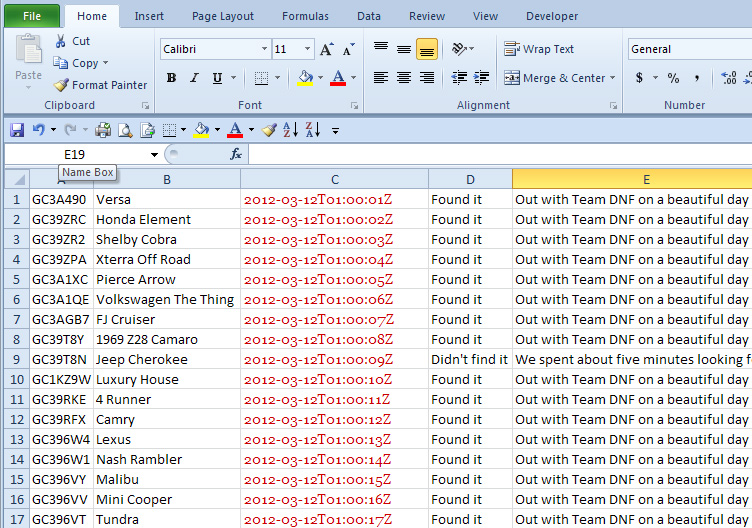Click Decrease Indent icon
The width and height of the screenshot is (752, 528).
click(459, 78)
